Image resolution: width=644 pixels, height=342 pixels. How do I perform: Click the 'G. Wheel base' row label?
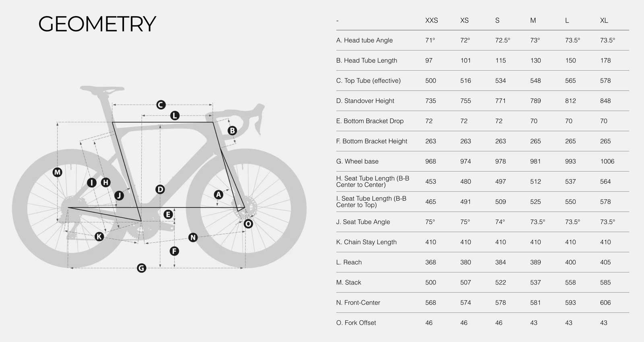(x=357, y=161)
